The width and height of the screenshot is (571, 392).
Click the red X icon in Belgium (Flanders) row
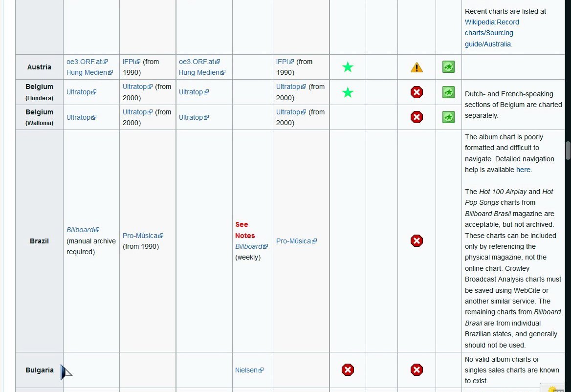point(417,92)
